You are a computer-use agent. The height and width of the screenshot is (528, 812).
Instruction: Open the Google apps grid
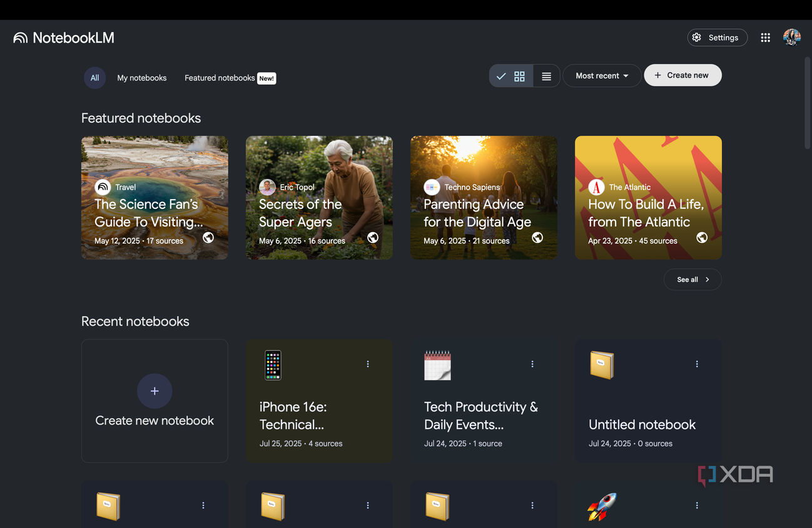(765, 38)
